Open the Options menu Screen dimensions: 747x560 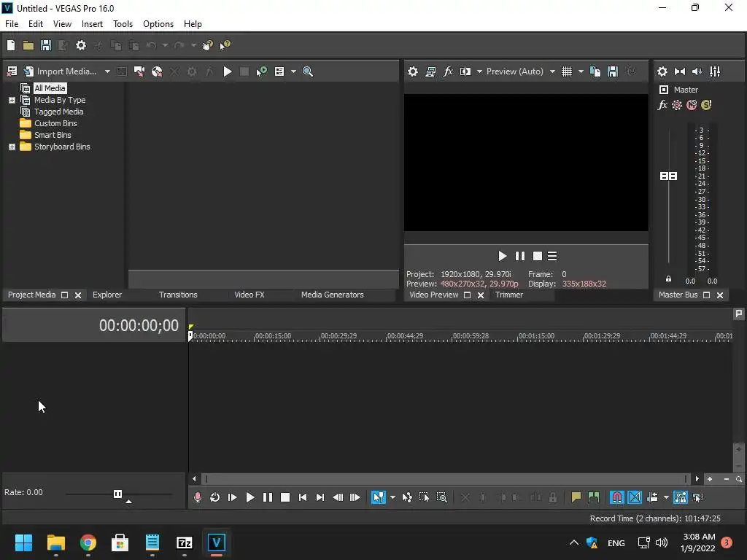tap(158, 24)
